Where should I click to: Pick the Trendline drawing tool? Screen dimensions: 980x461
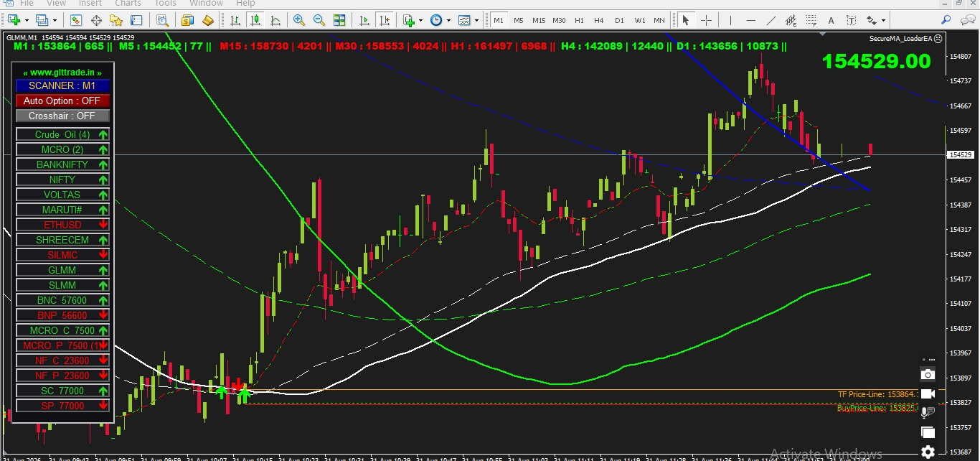771,20
